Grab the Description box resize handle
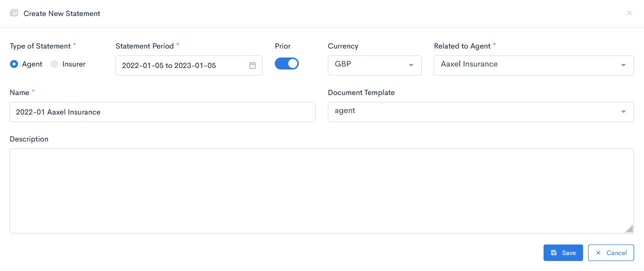644x271 pixels. [629, 229]
